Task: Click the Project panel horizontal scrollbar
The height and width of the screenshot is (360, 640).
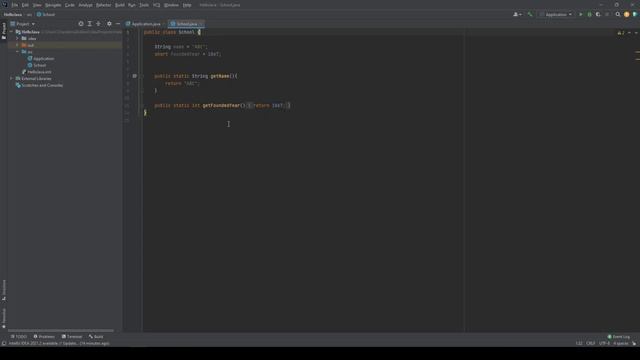Action: pos(61,331)
